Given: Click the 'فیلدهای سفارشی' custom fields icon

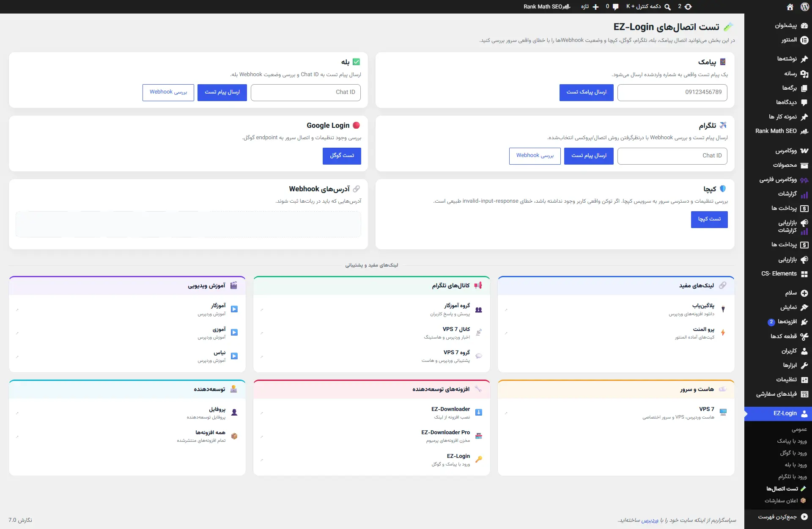Looking at the screenshot, I should point(804,394).
